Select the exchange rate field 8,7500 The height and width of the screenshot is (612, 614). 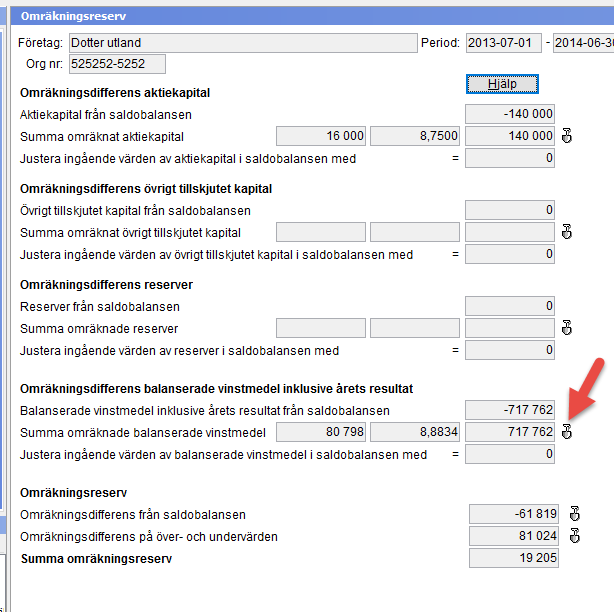415,136
